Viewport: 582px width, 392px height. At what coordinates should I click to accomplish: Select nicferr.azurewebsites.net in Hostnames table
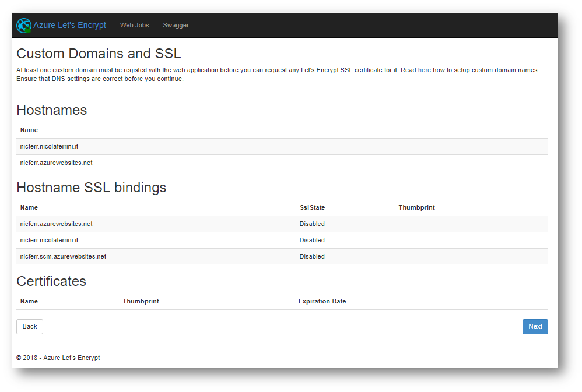coord(282,163)
